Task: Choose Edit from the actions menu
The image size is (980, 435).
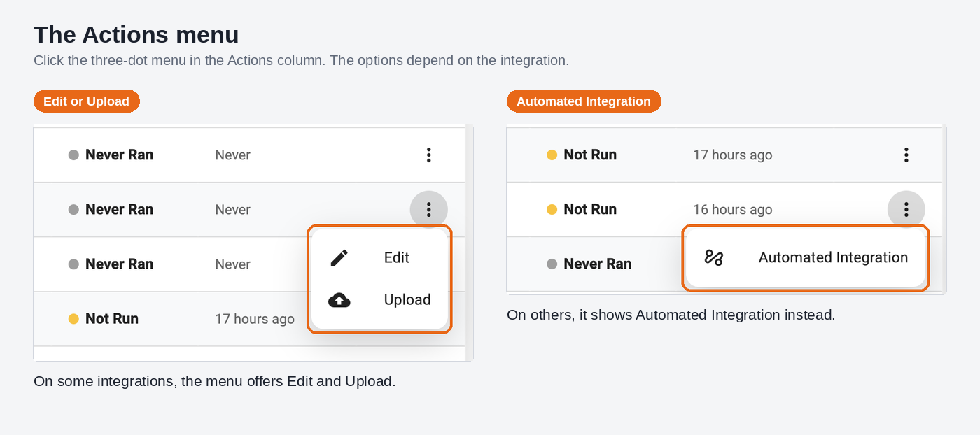Action: (x=379, y=258)
